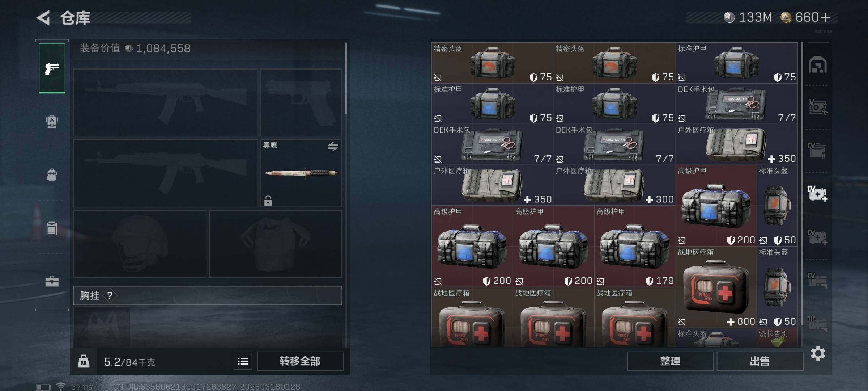Open the vault storage icon at top right sidebar
The image size is (868, 391).
click(817, 65)
